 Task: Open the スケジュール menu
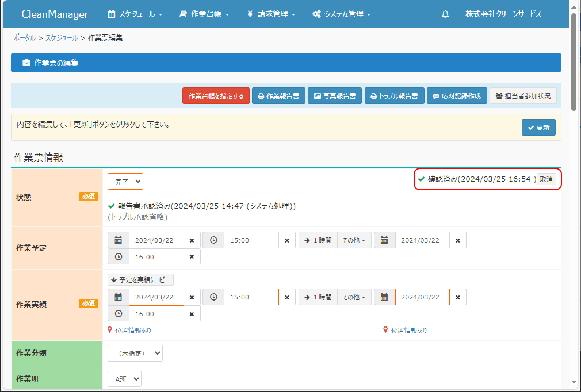coord(135,14)
